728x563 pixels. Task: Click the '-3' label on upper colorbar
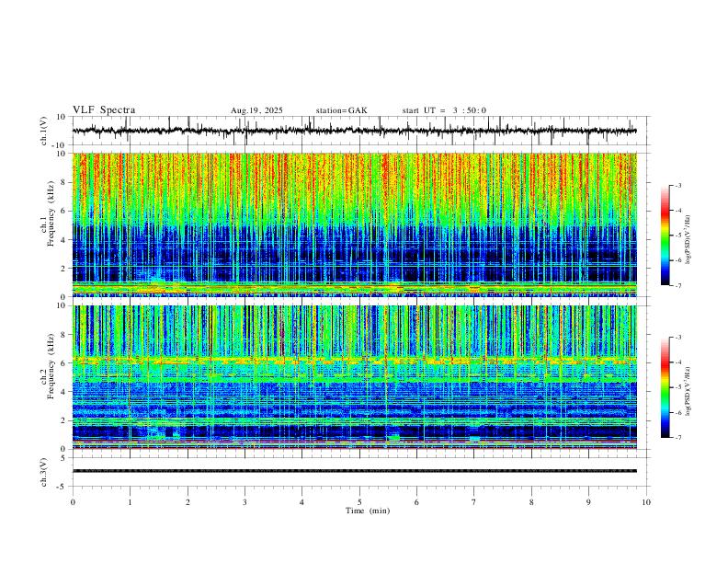coord(677,185)
